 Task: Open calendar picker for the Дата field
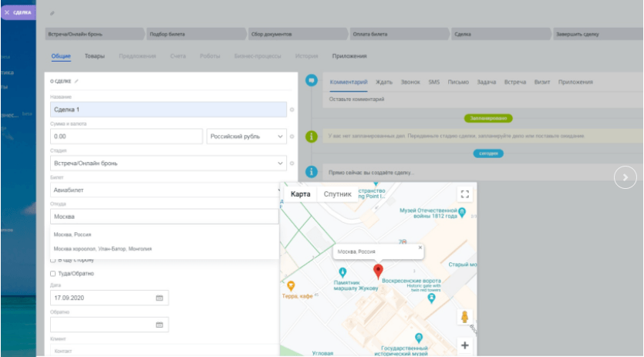tap(159, 298)
